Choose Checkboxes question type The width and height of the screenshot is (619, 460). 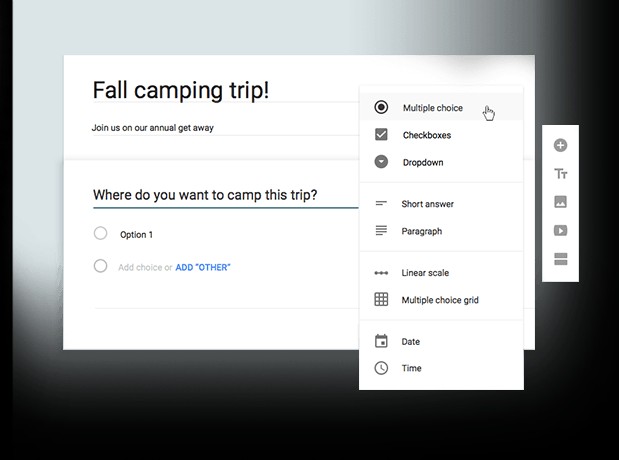426,135
